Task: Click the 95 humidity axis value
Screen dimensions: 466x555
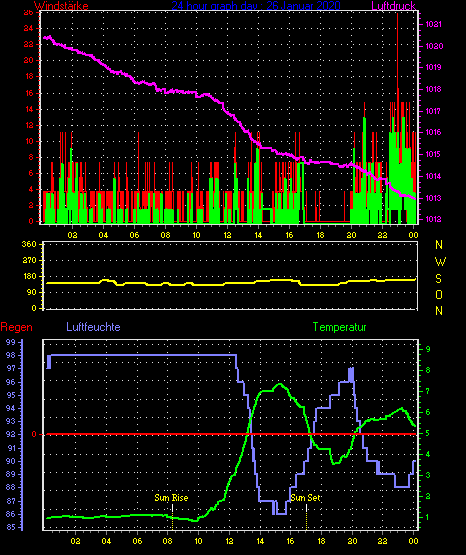Action: (x=11, y=395)
